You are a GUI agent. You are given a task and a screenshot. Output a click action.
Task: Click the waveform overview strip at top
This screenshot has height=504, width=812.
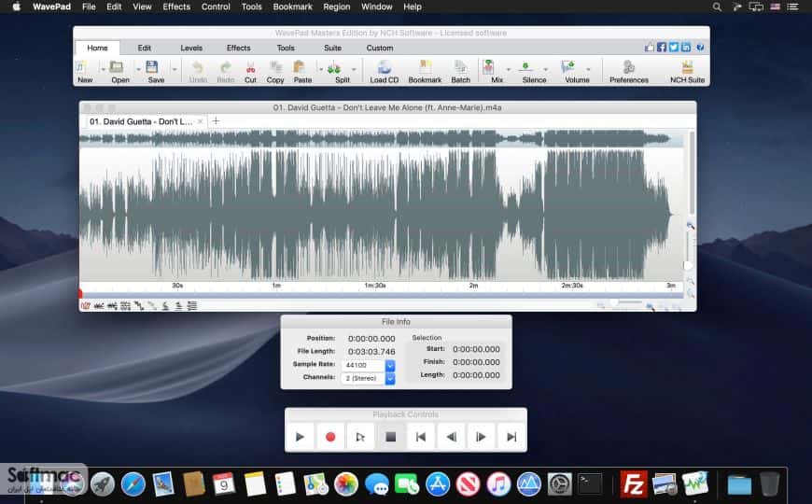tap(381, 138)
